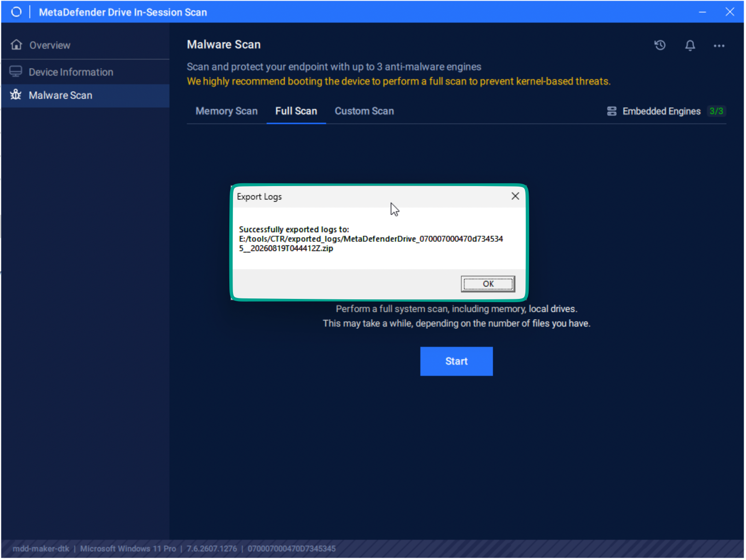Click 'This may take a while' text

(457, 324)
